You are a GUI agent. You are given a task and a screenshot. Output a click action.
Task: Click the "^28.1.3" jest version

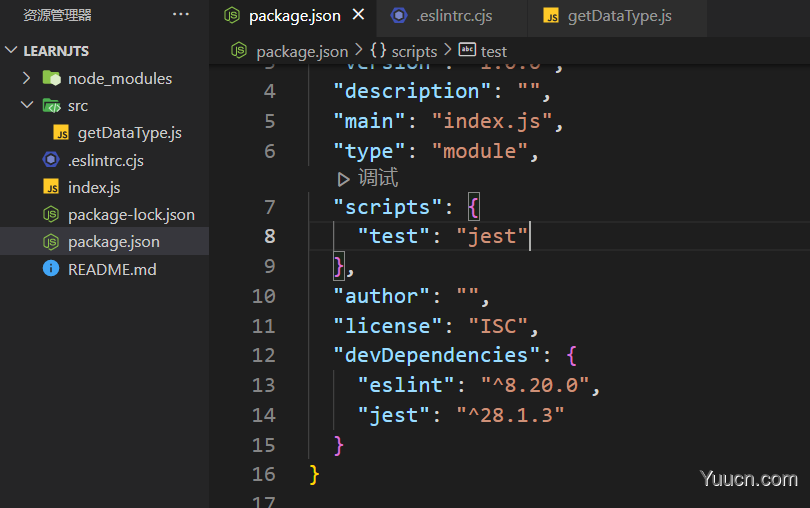(510, 415)
